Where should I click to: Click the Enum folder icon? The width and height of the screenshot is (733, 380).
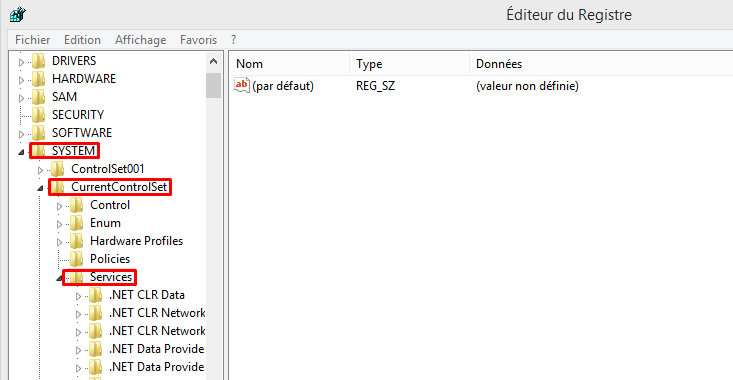pyautogui.click(x=77, y=223)
